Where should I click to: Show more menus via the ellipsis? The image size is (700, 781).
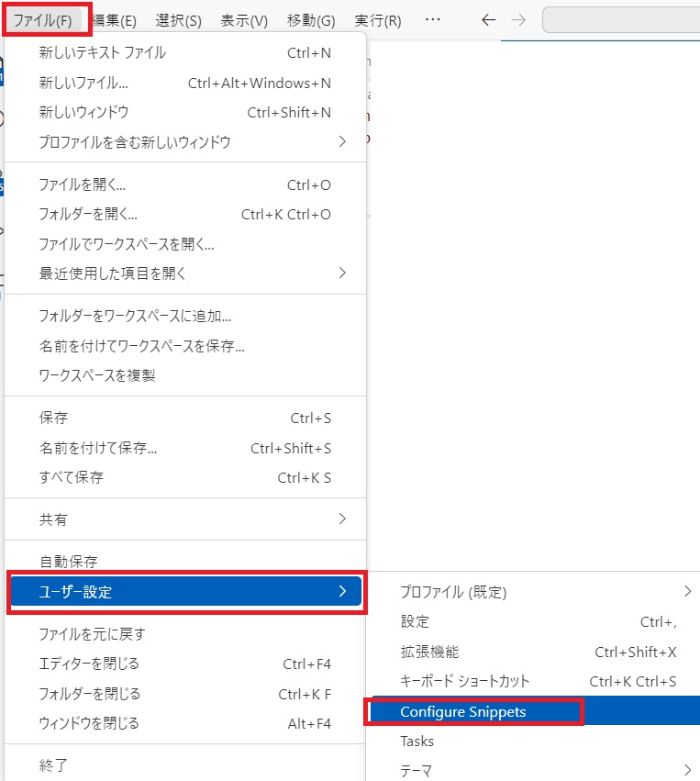[x=433, y=20]
